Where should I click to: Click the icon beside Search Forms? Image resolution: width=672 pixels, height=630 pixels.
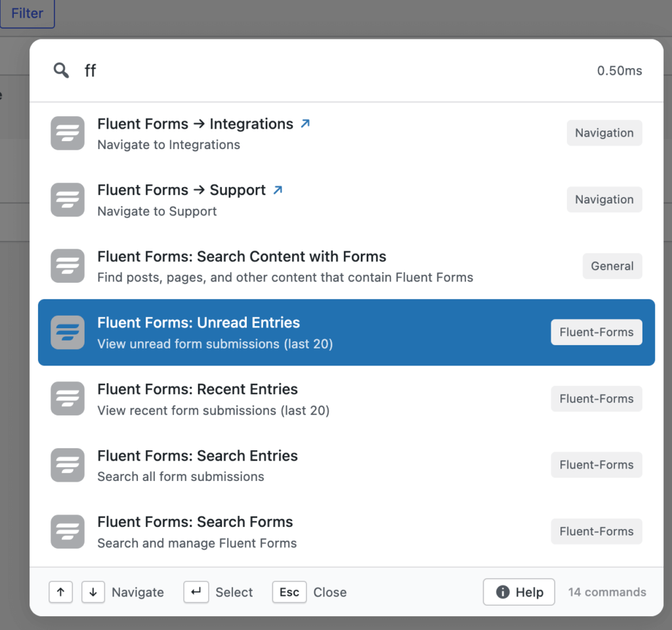pyautogui.click(x=68, y=532)
